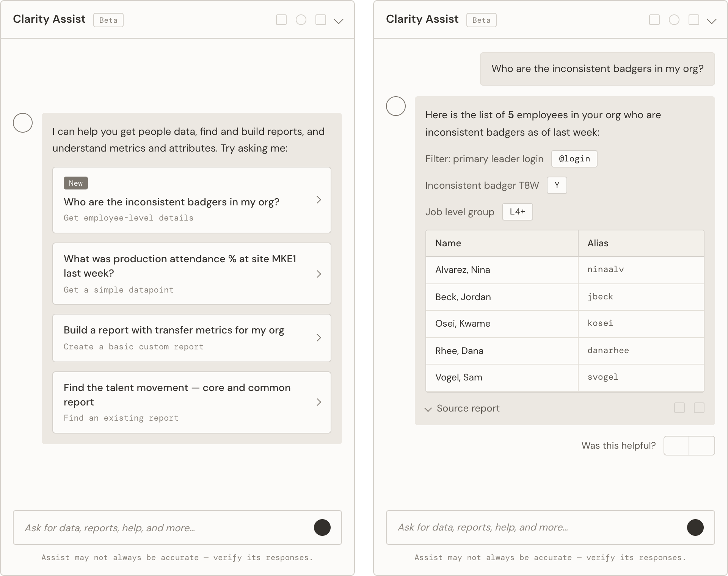
Task: Click the @login filter chip
Action: tap(574, 159)
